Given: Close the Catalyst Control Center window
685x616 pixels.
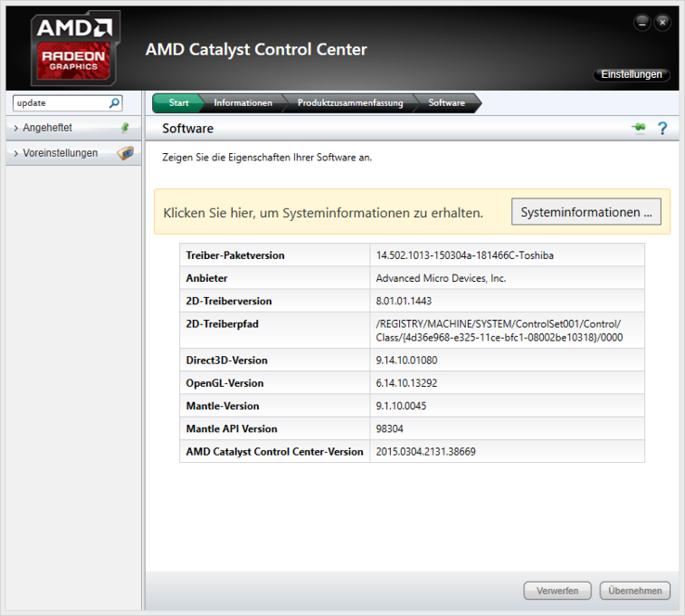Looking at the screenshot, I should [663, 22].
